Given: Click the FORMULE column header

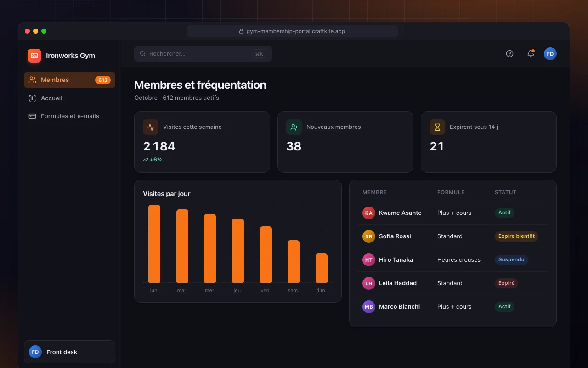Looking at the screenshot, I should [x=451, y=192].
